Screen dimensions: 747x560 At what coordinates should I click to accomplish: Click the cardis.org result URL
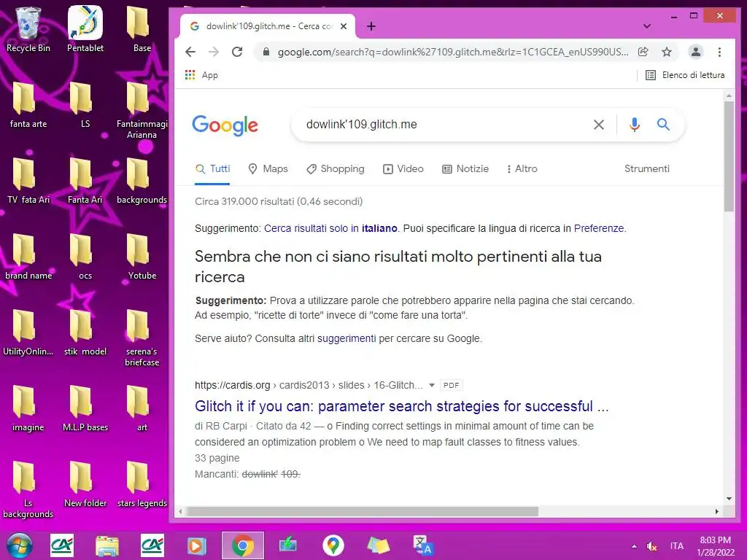coord(309,385)
